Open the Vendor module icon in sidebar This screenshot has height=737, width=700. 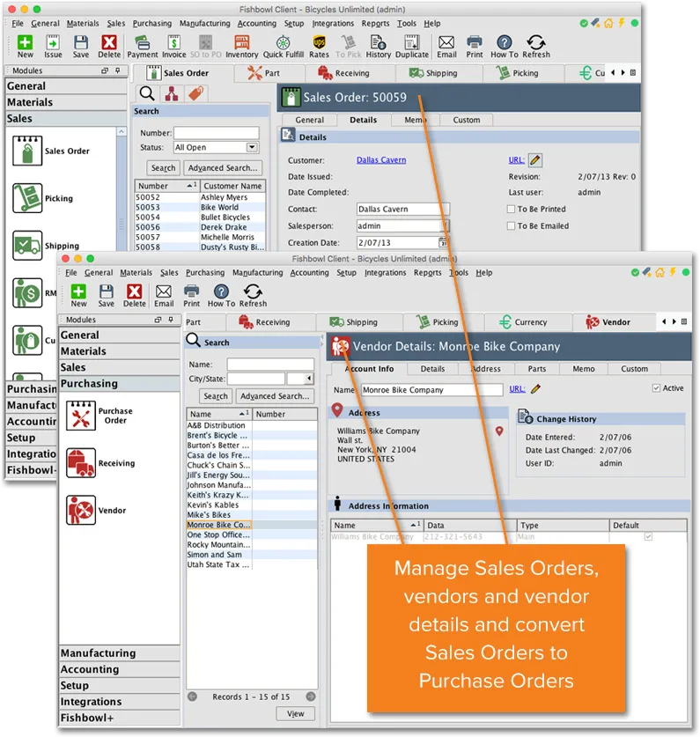tap(81, 510)
